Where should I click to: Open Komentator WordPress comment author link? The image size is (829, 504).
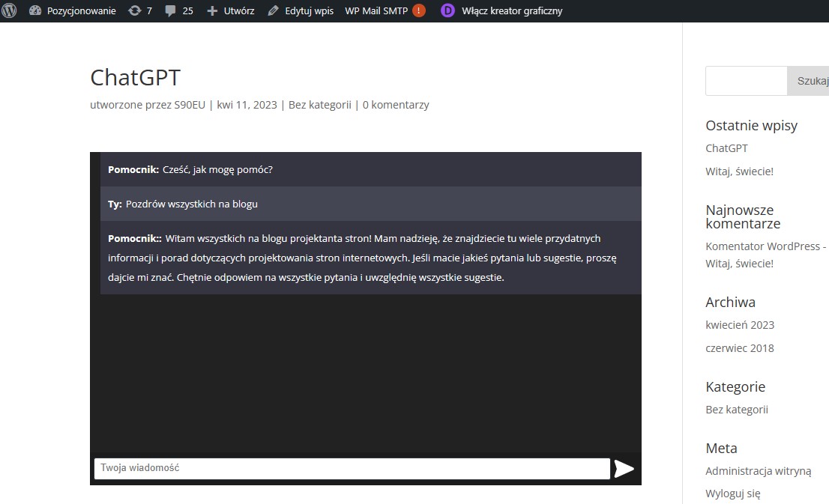click(762, 246)
